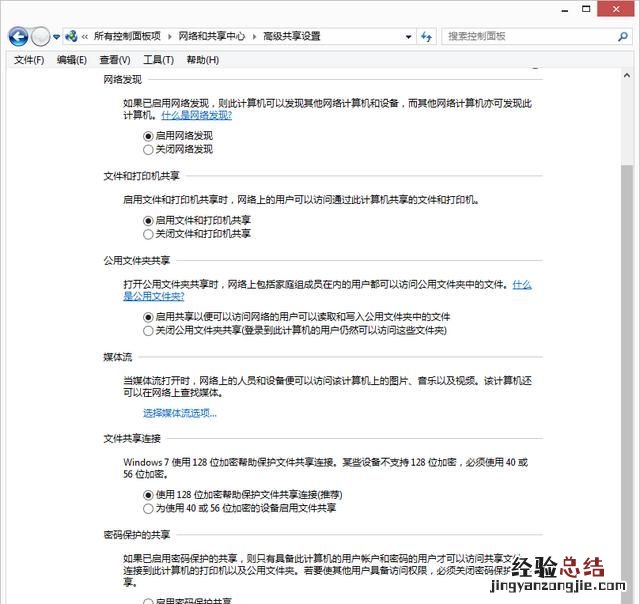Image resolution: width=640 pixels, height=604 pixels.
Task: Click the scrollbar up arrow
Action: 627,76
